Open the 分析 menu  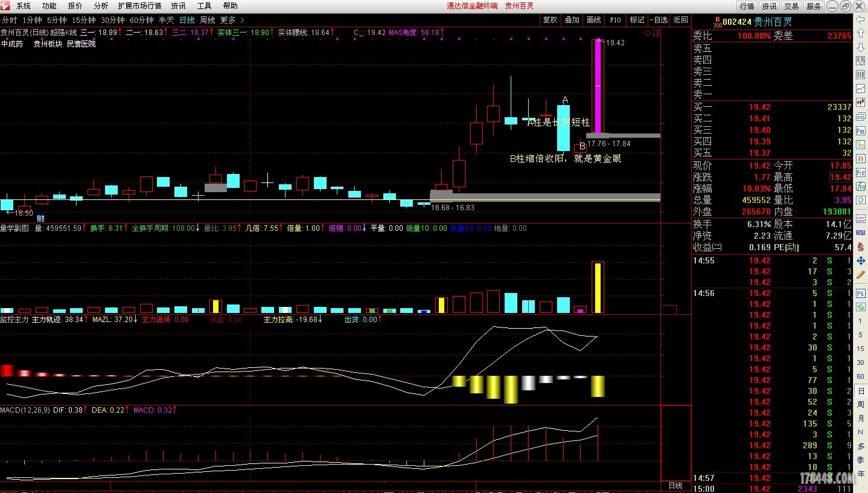(101, 6)
